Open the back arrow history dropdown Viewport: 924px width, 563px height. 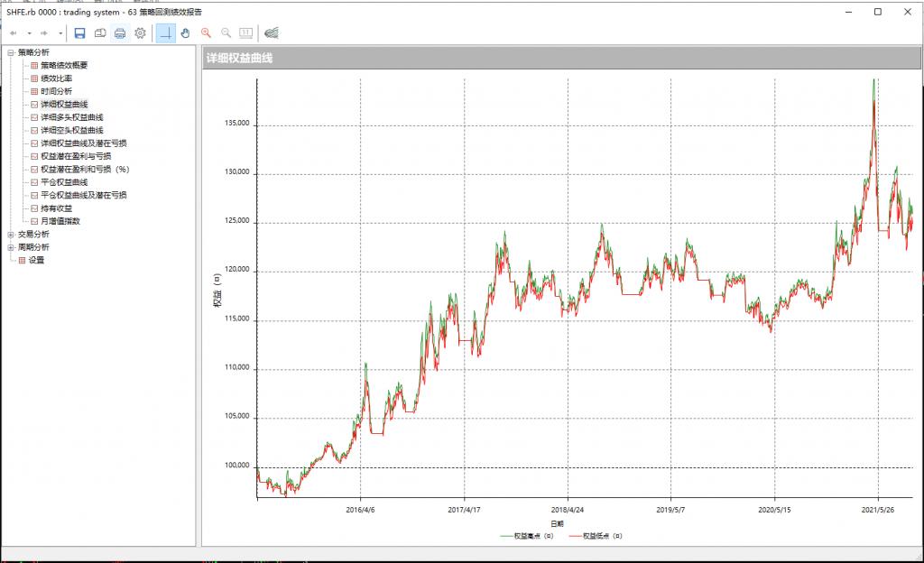pyautogui.click(x=29, y=33)
